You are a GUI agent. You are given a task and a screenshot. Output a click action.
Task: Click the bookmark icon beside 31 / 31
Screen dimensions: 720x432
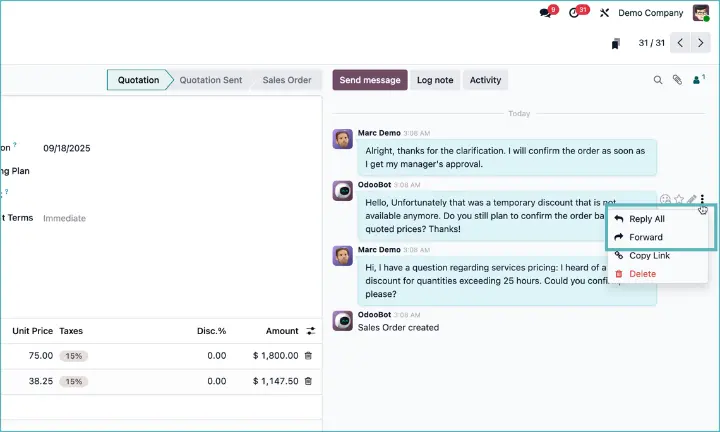click(x=616, y=43)
